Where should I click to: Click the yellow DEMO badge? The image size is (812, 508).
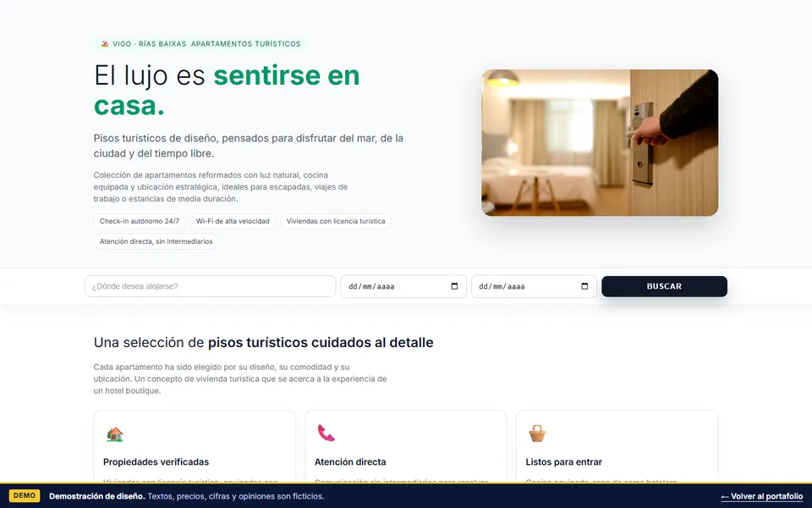coord(25,495)
